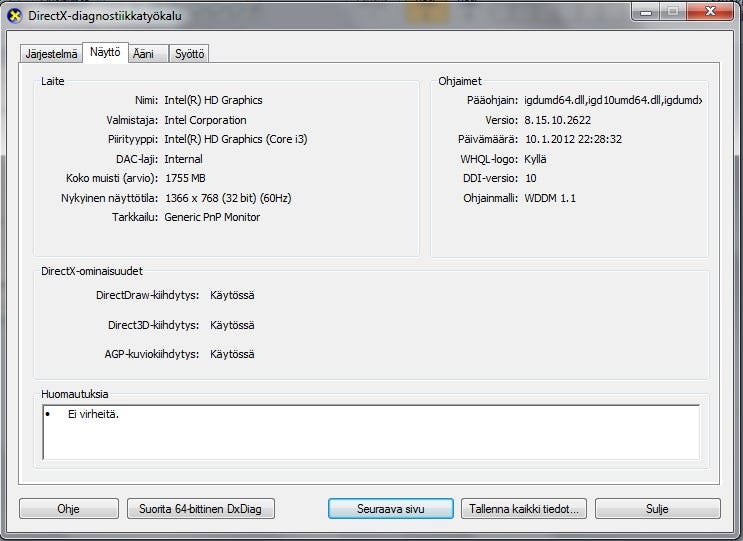The width and height of the screenshot is (743, 541).
Task: Click the 'Päivämäärä:' label
Action: pos(488,139)
